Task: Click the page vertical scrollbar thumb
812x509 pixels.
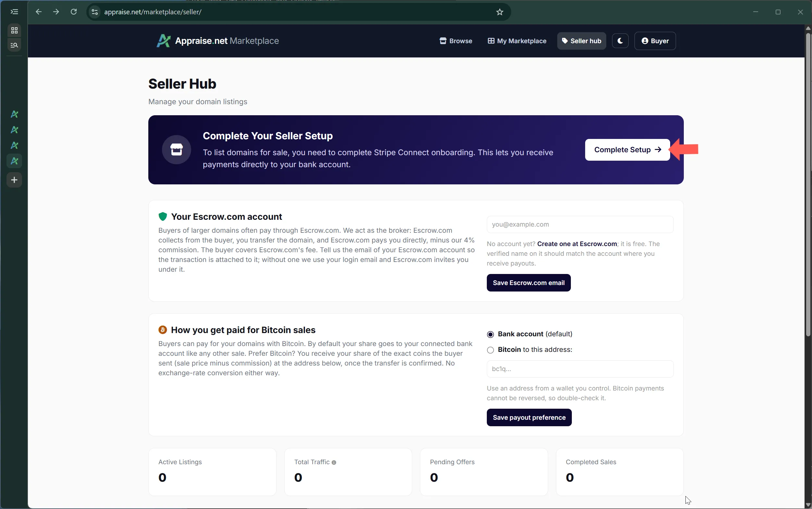Action: click(x=808, y=184)
